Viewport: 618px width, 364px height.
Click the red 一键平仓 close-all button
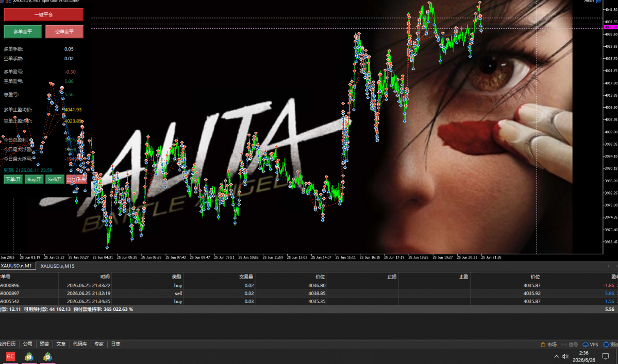(x=43, y=14)
